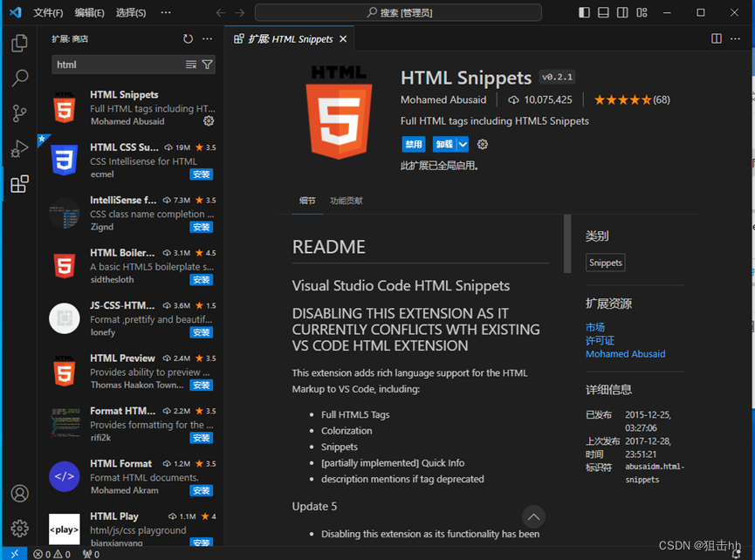Open settings gear beside uninstall button
Image resolution: width=755 pixels, height=560 pixels.
click(x=483, y=144)
